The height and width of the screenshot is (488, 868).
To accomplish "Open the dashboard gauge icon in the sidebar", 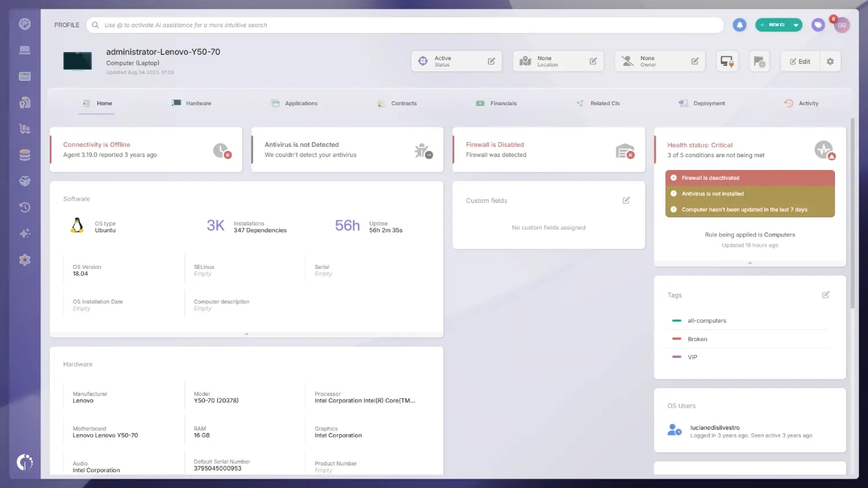I will [25, 24].
